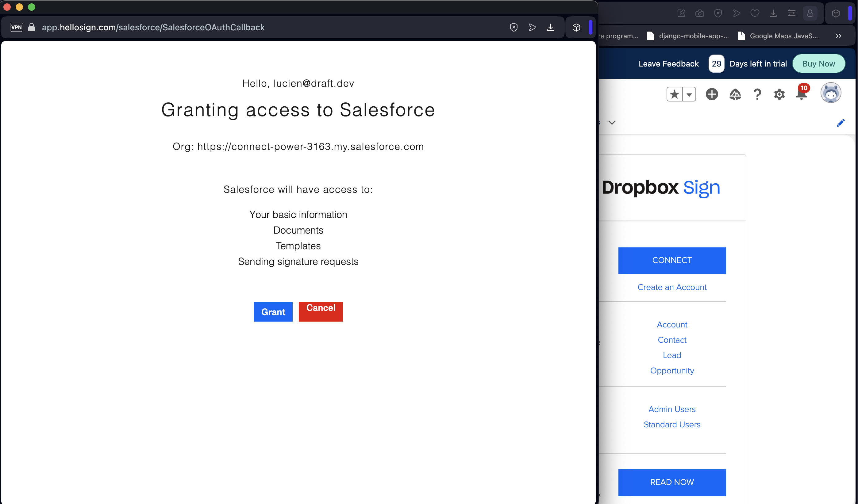The height and width of the screenshot is (504, 858).
Task: Click the padlock security icon in the address bar
Action: tap(32, 27)
